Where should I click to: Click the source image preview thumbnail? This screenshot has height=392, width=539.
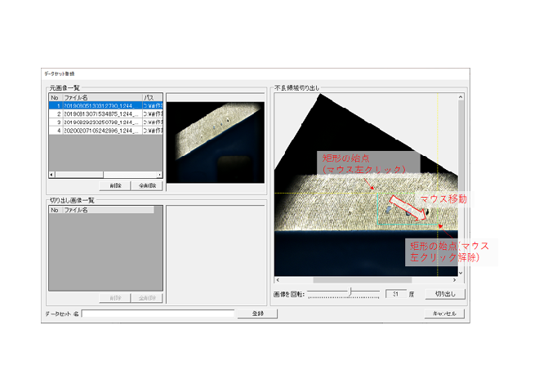tap(215, 142)
